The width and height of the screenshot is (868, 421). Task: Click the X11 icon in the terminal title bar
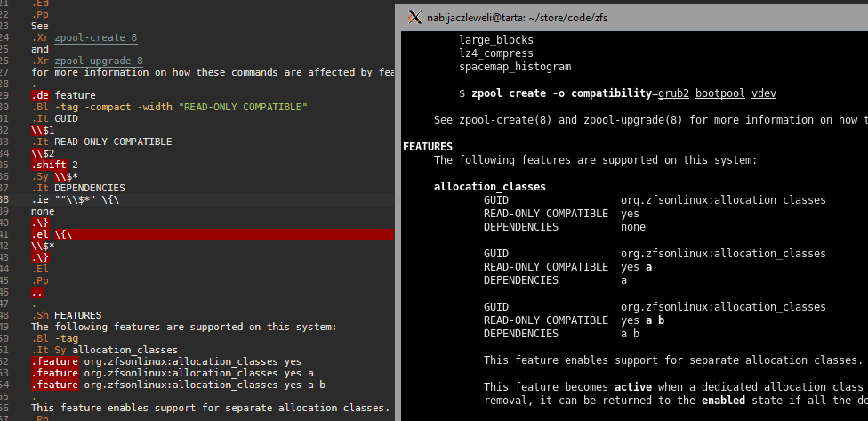pyautogui.click(x=413, y=17)
